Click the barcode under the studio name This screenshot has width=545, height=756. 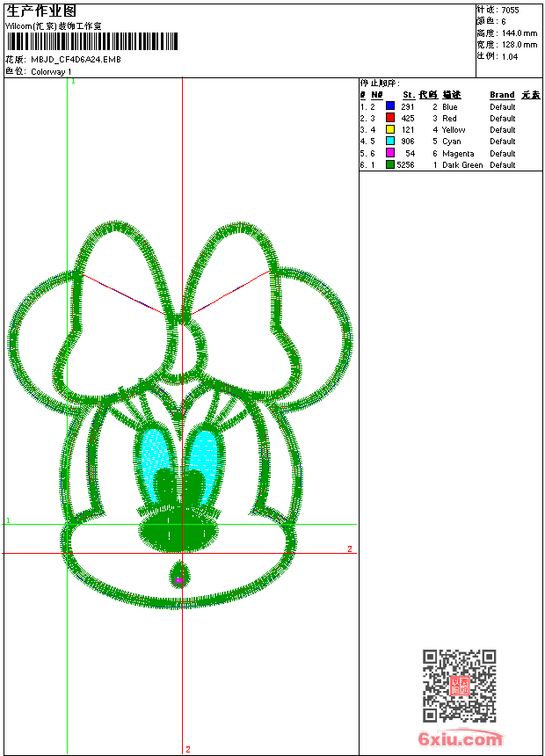point(92,42)
